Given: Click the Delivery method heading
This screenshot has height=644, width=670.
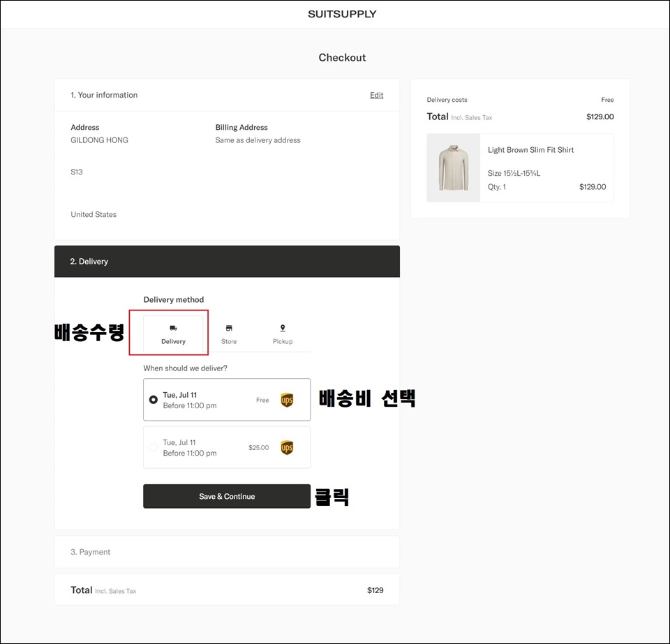Looking at the screenshot, I should pyautogui.click(x=174, y=299).
